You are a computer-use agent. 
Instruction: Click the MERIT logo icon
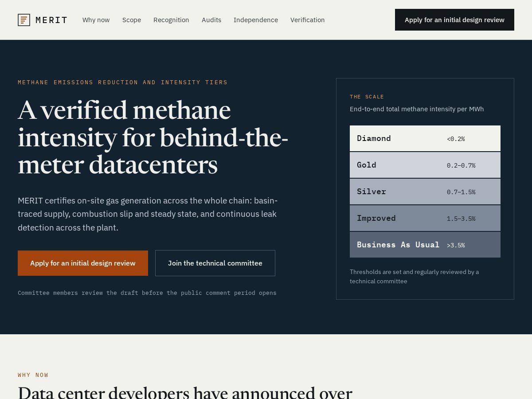(x=24, y=20)
